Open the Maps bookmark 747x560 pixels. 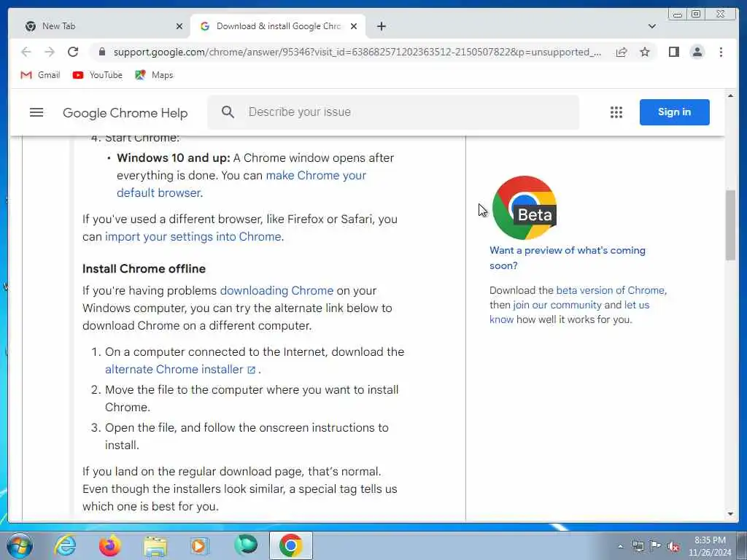(154, 75)
